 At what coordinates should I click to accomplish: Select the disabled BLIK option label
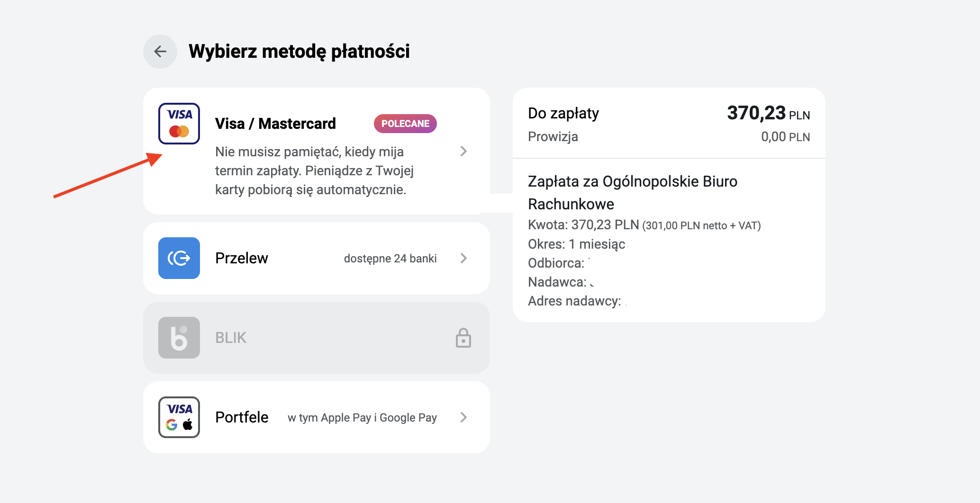231,338
